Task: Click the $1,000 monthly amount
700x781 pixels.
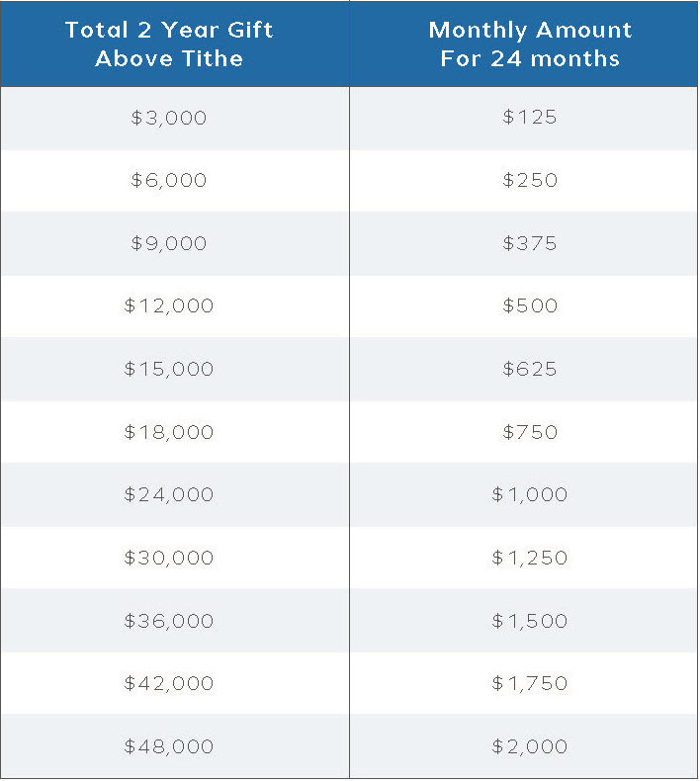Action: coord(530,494)
